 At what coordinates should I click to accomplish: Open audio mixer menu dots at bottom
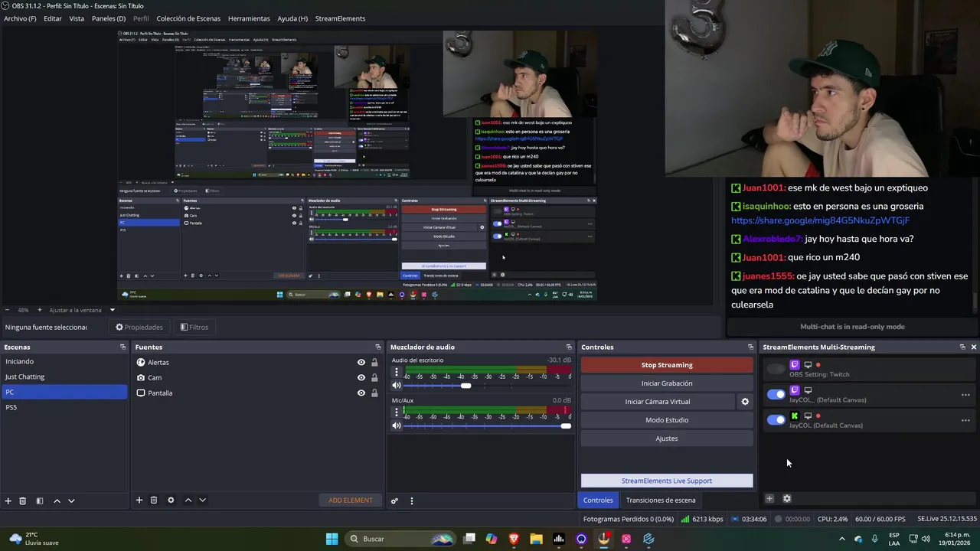pyautogui.click(x=412, y=501)
